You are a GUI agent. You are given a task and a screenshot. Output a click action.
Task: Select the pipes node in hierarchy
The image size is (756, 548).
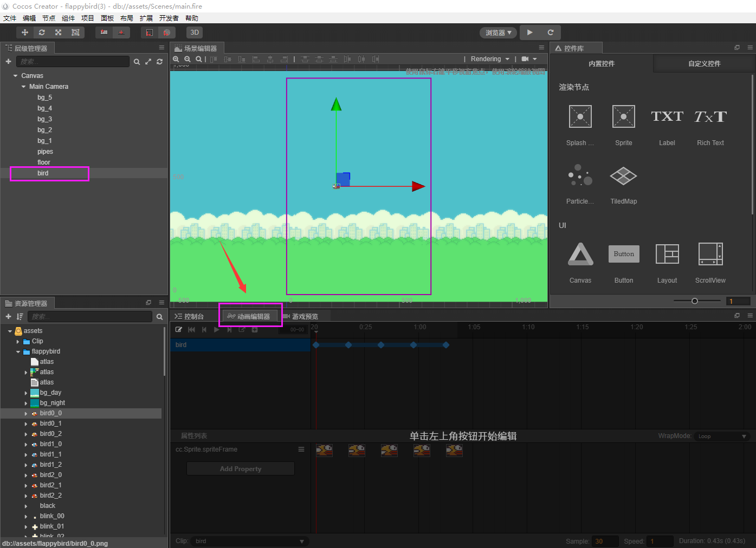point(45,152)
